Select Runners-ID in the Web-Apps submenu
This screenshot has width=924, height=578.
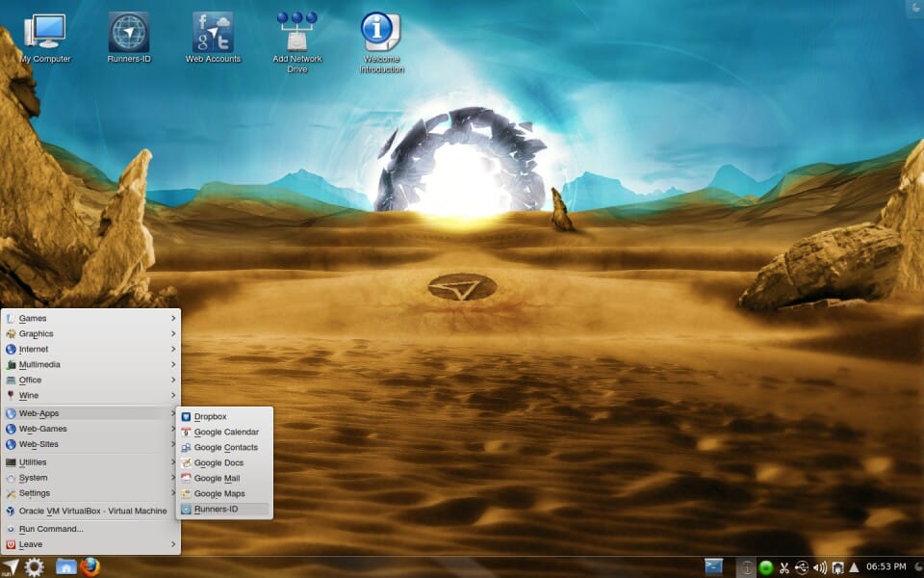click(224, 509)
